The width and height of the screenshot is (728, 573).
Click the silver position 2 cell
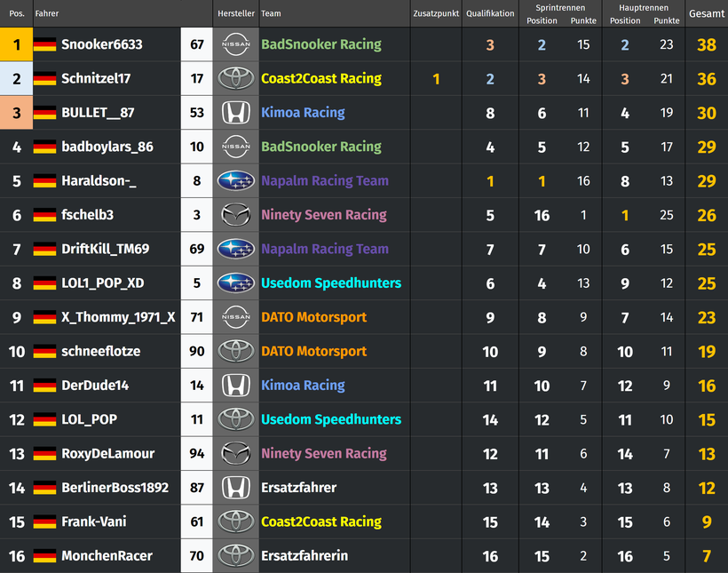[x=16, y=78]
